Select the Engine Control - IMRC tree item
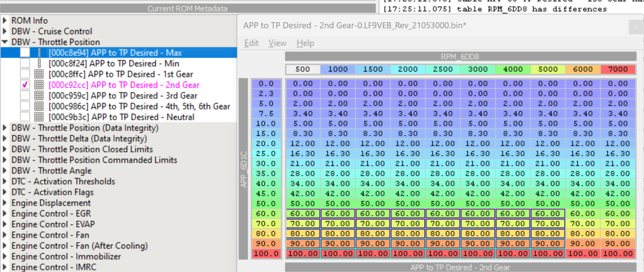Image resolution: width=644 pixels, height=272 pixels. tap(54, 267)
